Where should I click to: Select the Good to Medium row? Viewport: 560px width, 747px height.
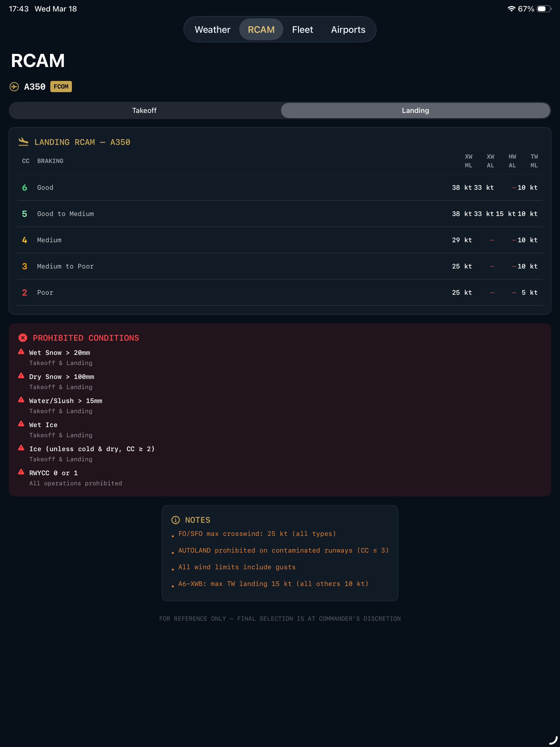point(280,214)
